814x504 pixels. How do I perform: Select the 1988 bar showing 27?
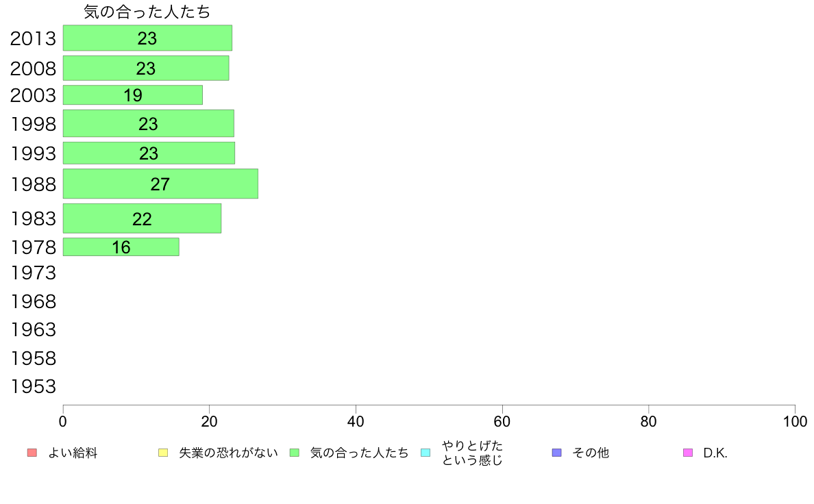pos(160,184)
